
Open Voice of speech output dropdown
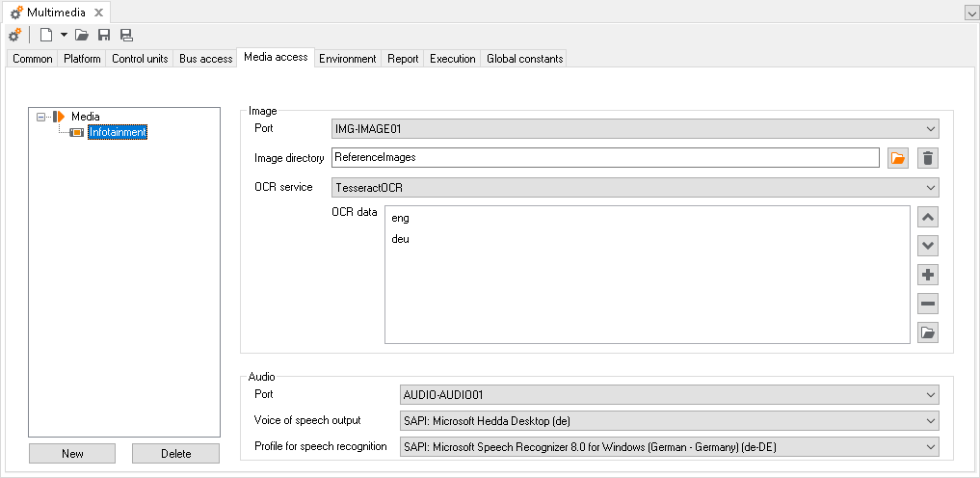[669, 421]
